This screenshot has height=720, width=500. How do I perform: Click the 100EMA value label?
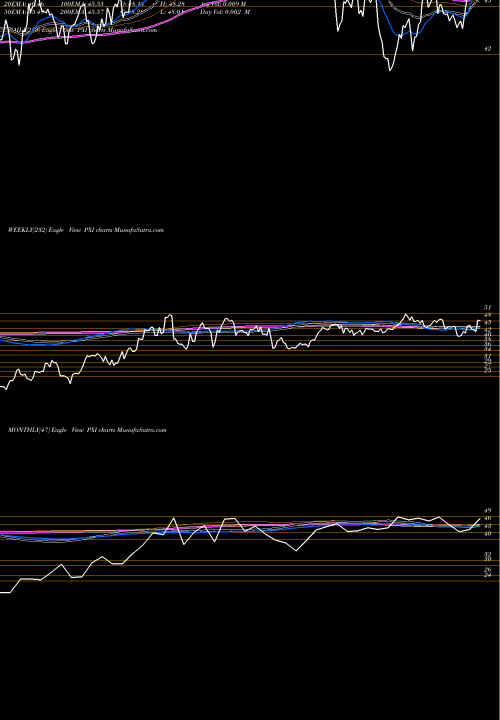pyautogui.click(x=82, y=4)
